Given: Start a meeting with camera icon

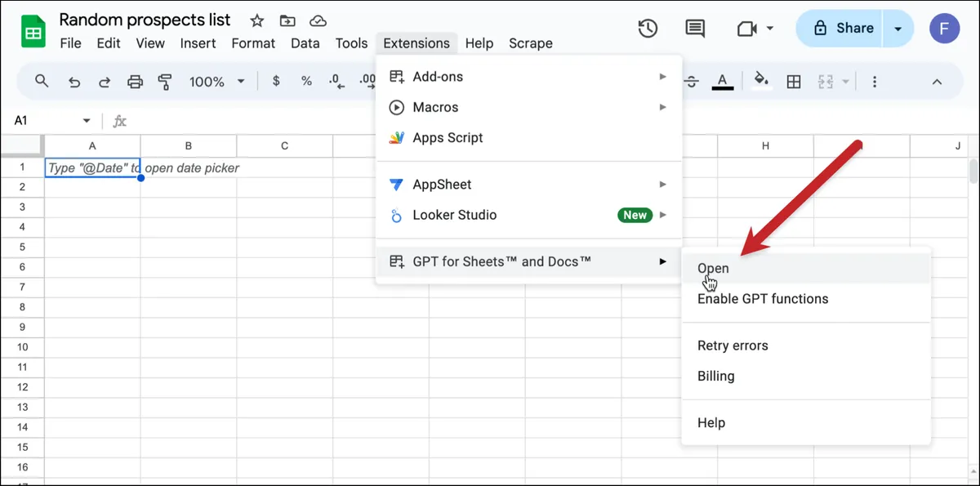Looking at the screenshot, I should 746,29.
